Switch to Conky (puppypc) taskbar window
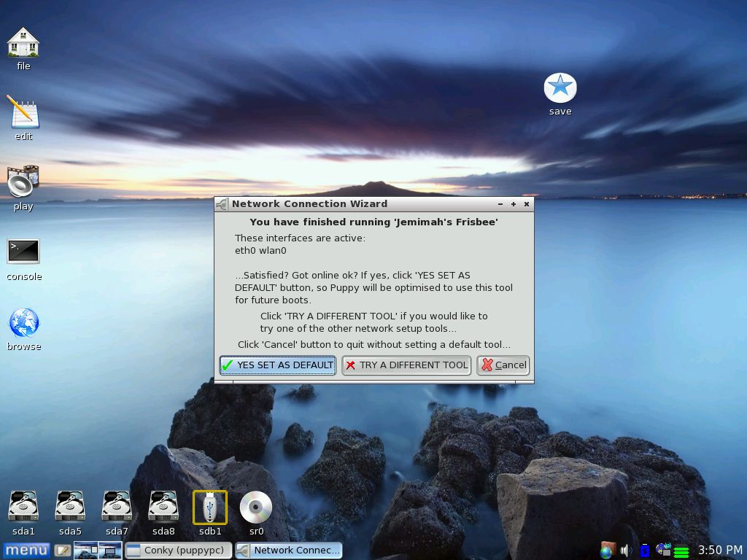Image resolution: width=747 pixels, height=560 pixels. 178,551
